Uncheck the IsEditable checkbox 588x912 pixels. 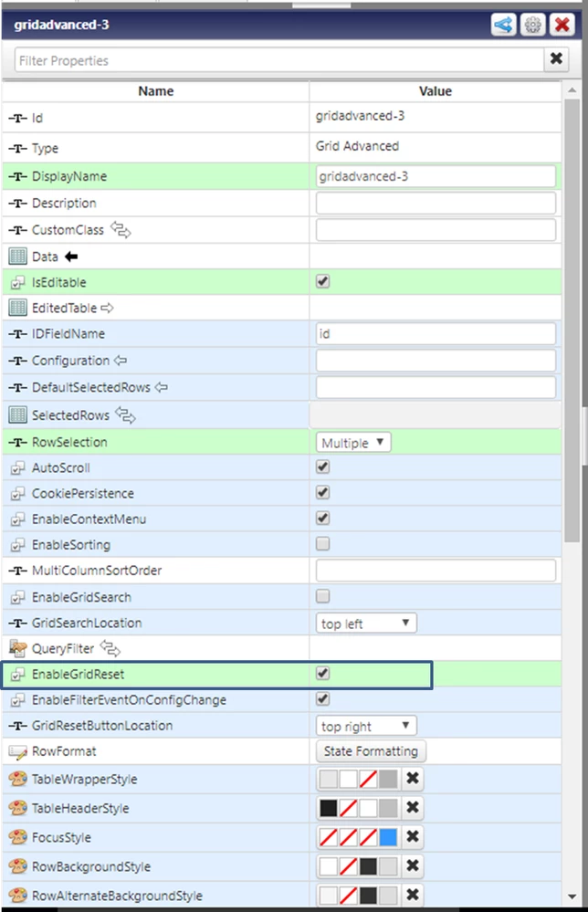(323, 281)
